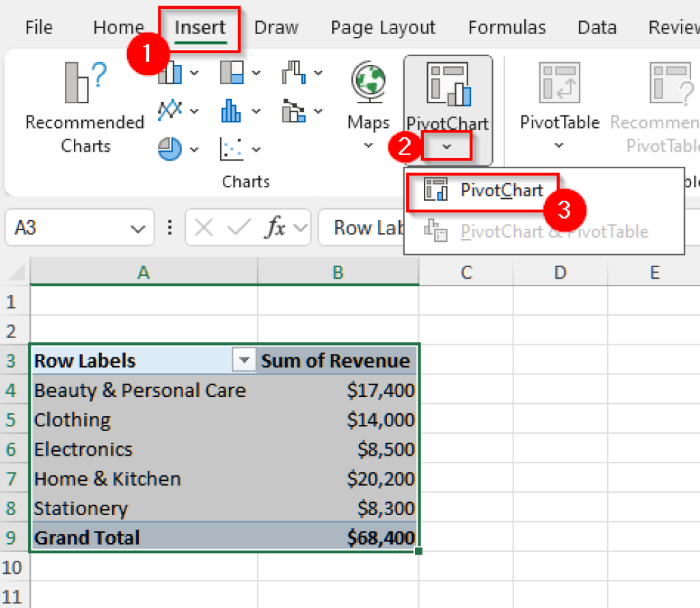
Task: Switch to the Page Layout tab
Action: coord(383,27)
